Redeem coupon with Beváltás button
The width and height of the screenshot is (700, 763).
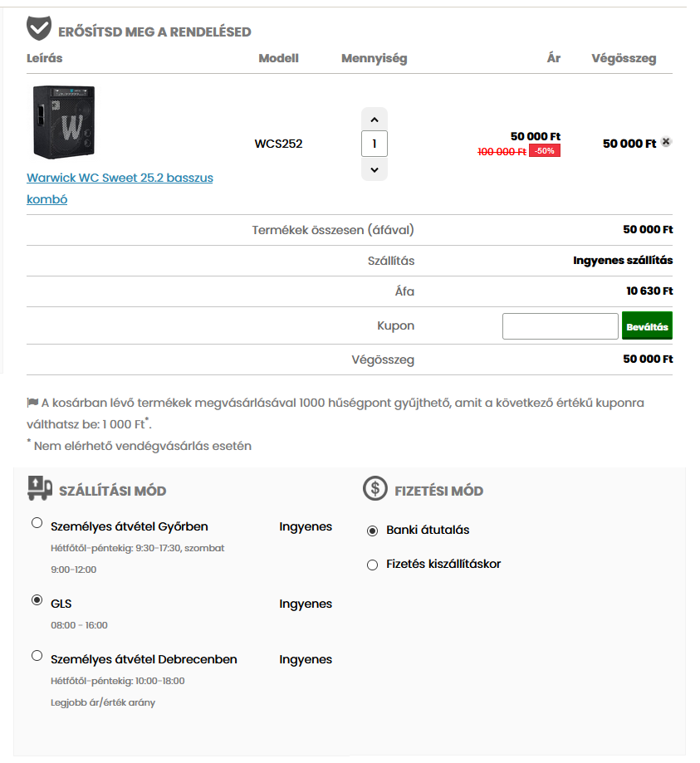click(x=647, y=326)
